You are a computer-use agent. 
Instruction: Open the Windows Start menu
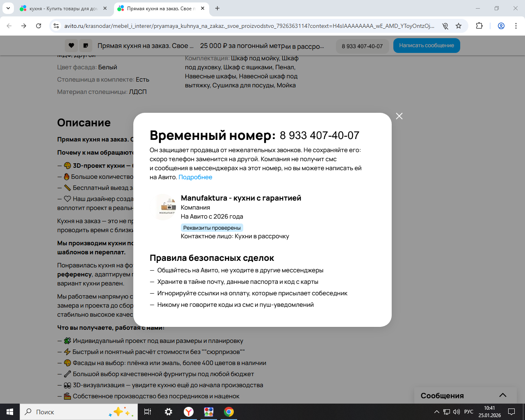pyautogui.click(x=10, y=412)
